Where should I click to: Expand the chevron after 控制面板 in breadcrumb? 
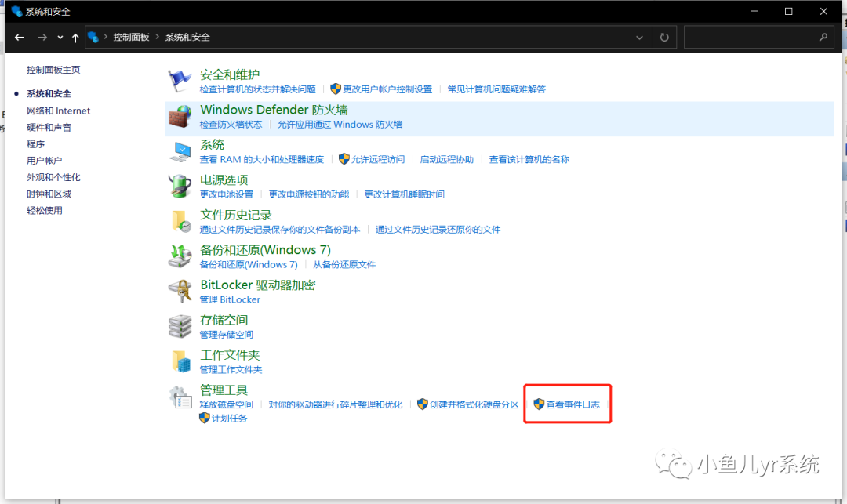pos(157,37)
